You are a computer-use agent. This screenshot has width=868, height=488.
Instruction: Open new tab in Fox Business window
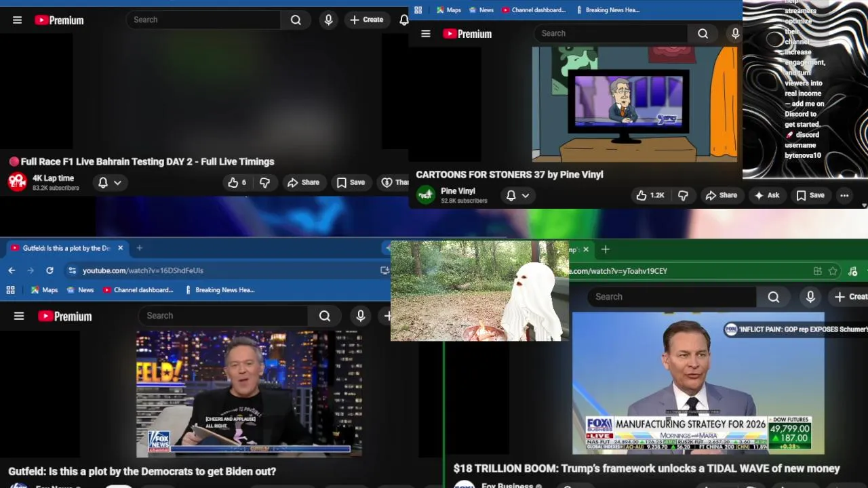point(606,249)
